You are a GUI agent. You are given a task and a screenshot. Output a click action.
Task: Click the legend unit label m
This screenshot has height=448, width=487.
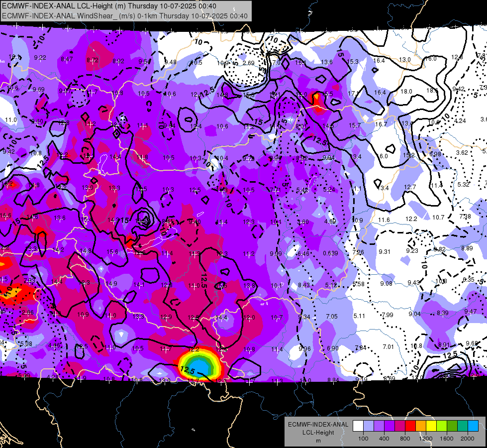click(318, 441)
